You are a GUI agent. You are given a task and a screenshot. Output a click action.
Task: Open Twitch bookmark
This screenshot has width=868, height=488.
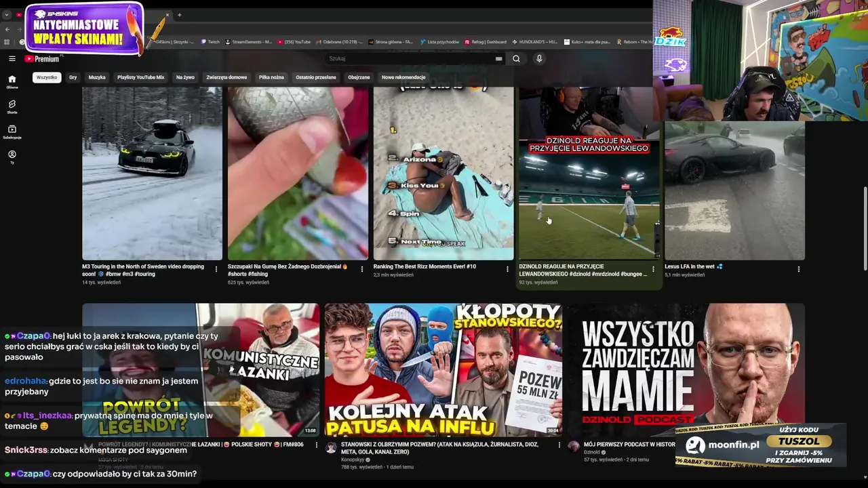click(210, 42)
